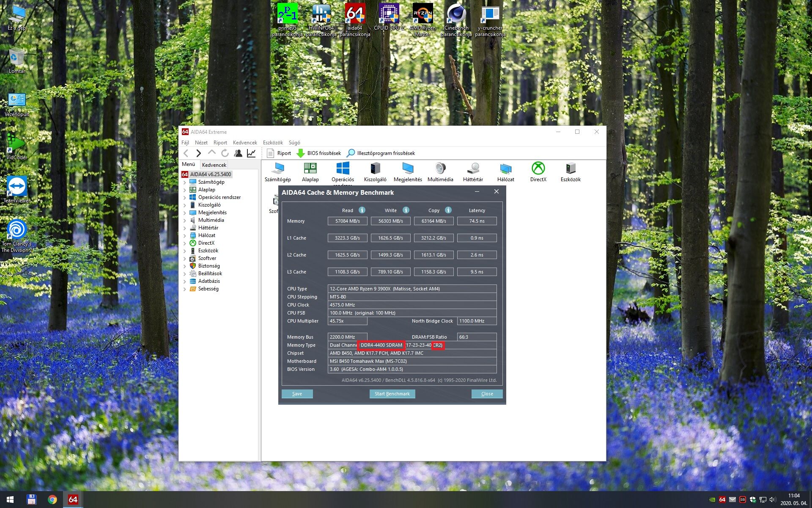
Task: Expand the Háttértár tree node
Action: tap(185, 228)
